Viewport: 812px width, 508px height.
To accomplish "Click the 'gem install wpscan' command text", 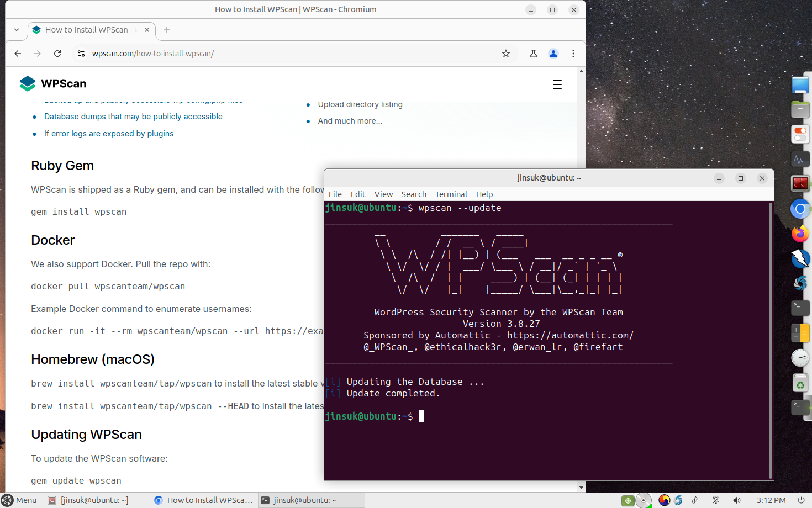I will tap(79, 212).
